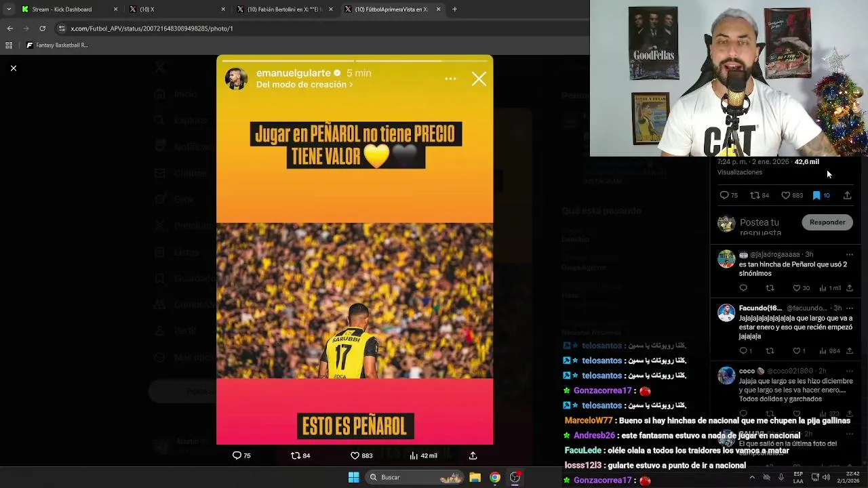Close the photo viewer with the X at top left

pyautogui.click(x=13, y=68)
